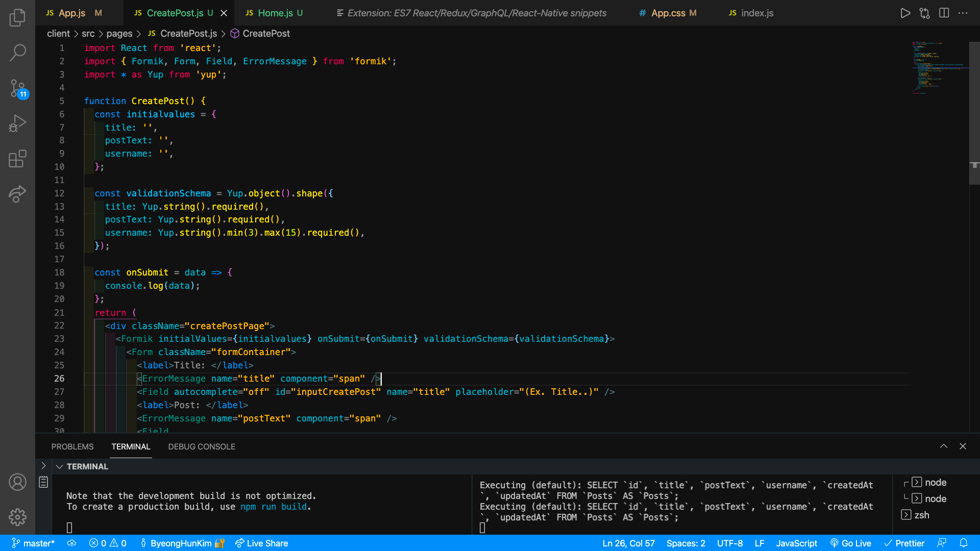
Task: Click JavaScript language mode in status bar
Action: (x=796, y=543)
